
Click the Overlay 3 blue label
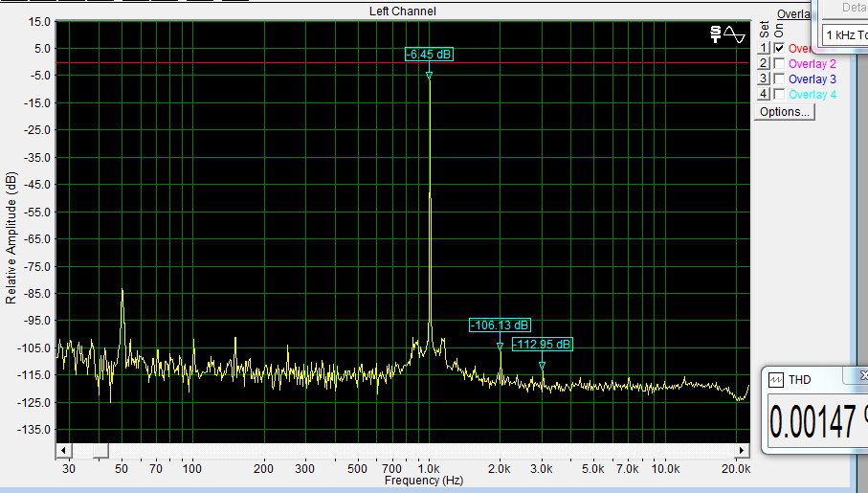point(812,79)
